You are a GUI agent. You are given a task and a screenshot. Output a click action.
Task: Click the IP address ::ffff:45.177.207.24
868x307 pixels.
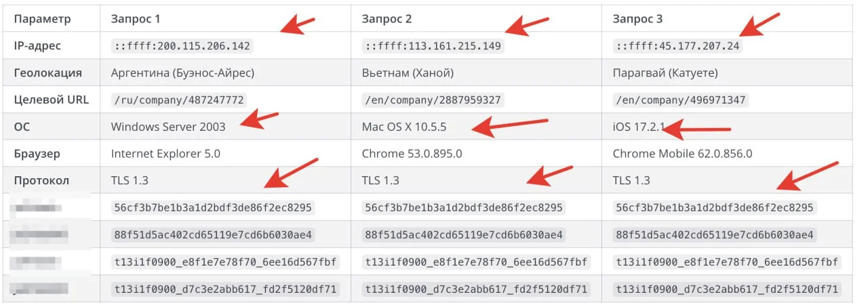(677, 46)
